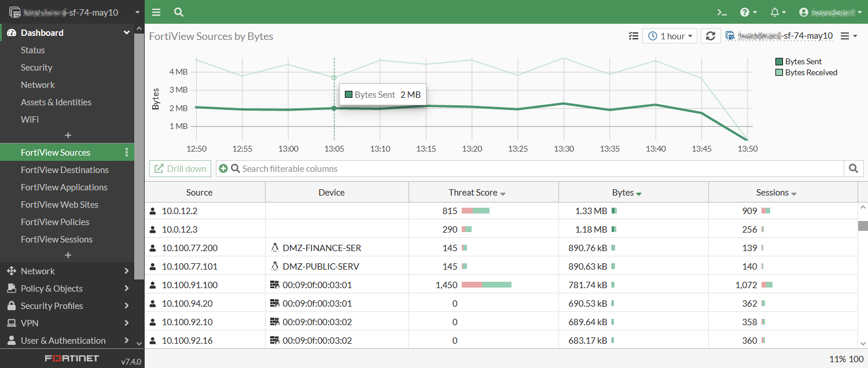Open the CLI console icon
This screenshot has width=868, height=368.
point(722,12)
